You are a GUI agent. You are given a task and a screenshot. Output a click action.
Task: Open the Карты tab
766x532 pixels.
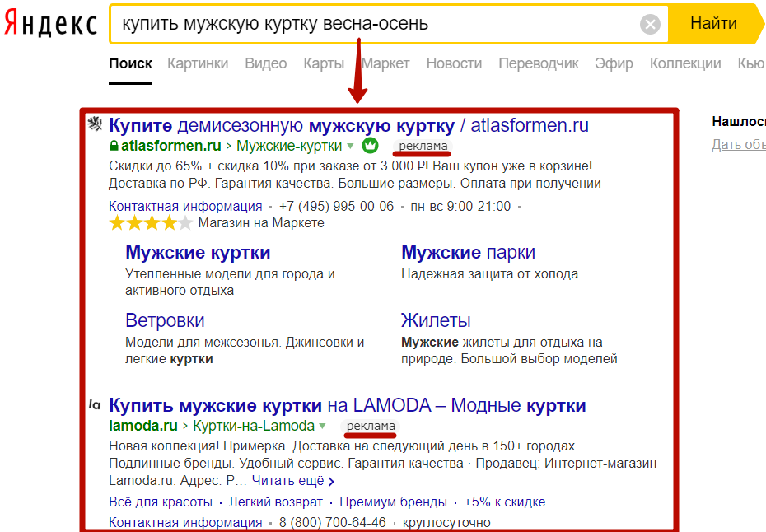(x=324, y=63)
